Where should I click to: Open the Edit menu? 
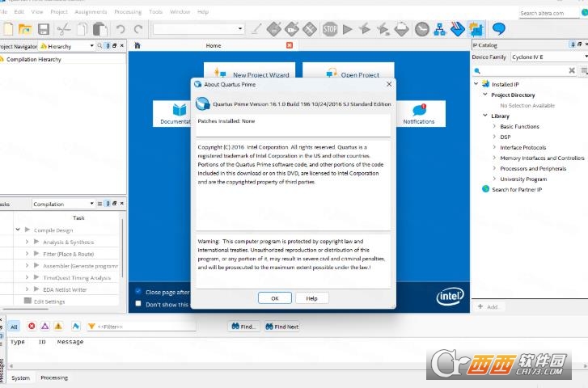tap(19, 11)
